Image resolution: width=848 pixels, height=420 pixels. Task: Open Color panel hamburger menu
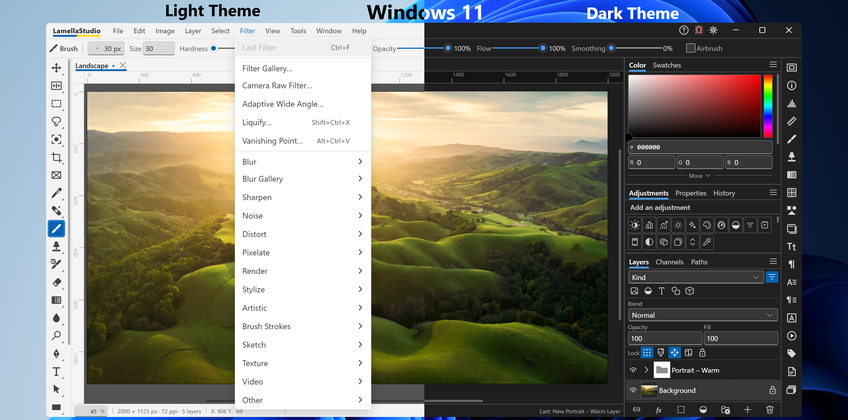[773, 65]
